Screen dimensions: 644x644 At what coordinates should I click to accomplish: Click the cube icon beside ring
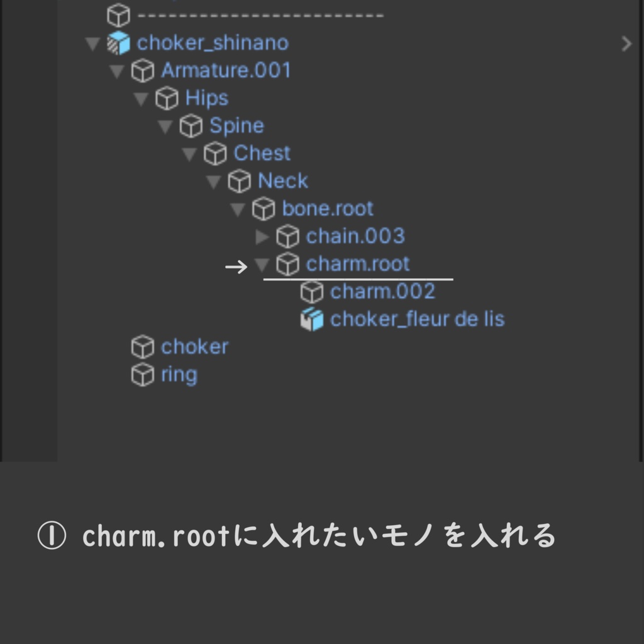tap(143, 375)
